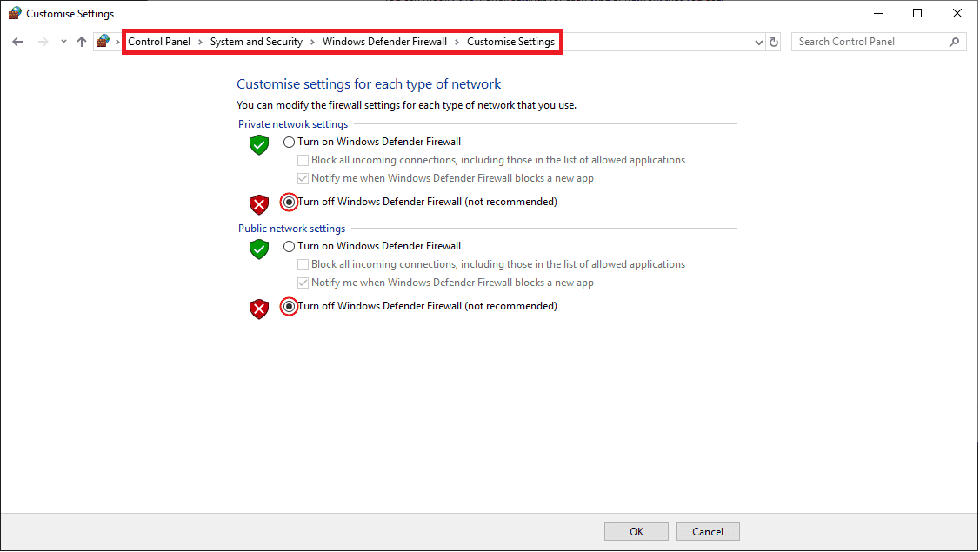The width and height of the screenshot is (980, 552).
Task: Select Turn on Windows Defender Firewall for private network
Action: coord(288,141)
